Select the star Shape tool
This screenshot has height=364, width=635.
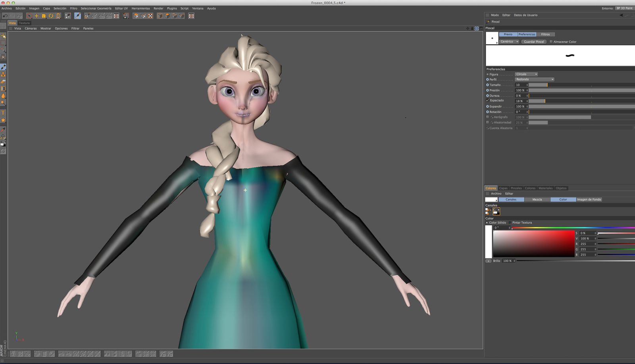pyautogui.click(x=3, y=120)
